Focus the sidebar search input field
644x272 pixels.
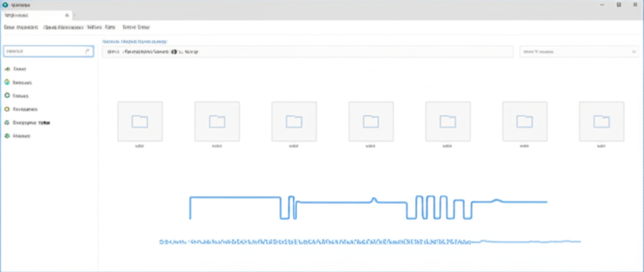click(x=48, y=52)
